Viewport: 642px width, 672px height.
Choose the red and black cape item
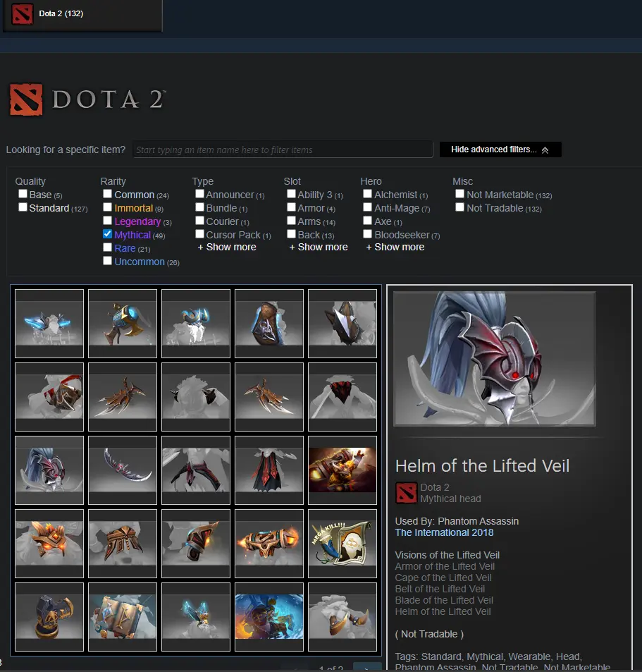[x=269, y=470]
